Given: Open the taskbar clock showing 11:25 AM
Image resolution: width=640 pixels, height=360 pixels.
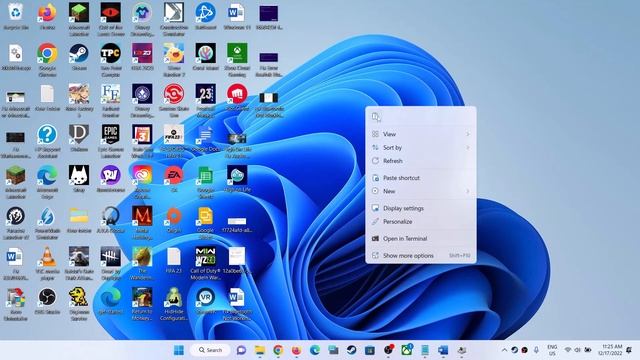Looking at the screenshot, I should [611, 350].
